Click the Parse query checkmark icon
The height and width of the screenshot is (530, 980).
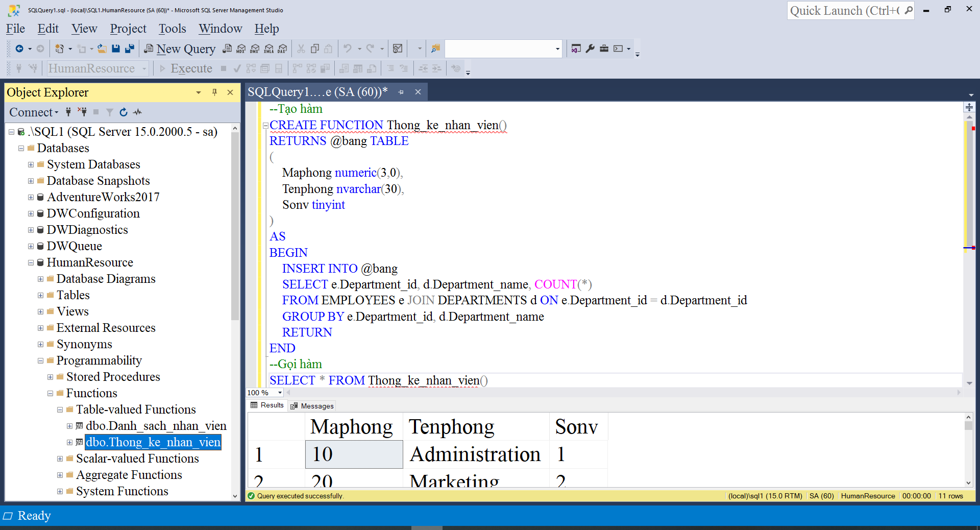pyautogui.click(x=236, y=68)
